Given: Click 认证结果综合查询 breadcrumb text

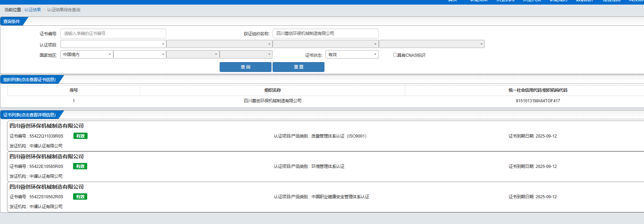Looking at the screenshot, I should (x=64, y=10).
